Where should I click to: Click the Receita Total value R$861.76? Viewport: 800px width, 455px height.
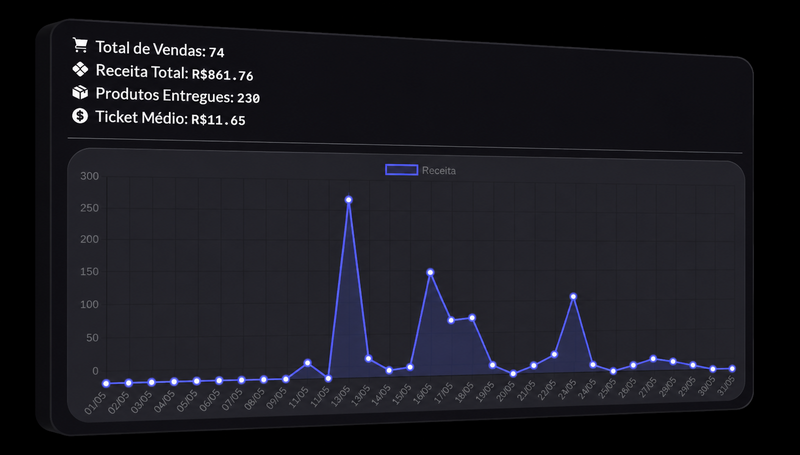click(x=222, y=75)
